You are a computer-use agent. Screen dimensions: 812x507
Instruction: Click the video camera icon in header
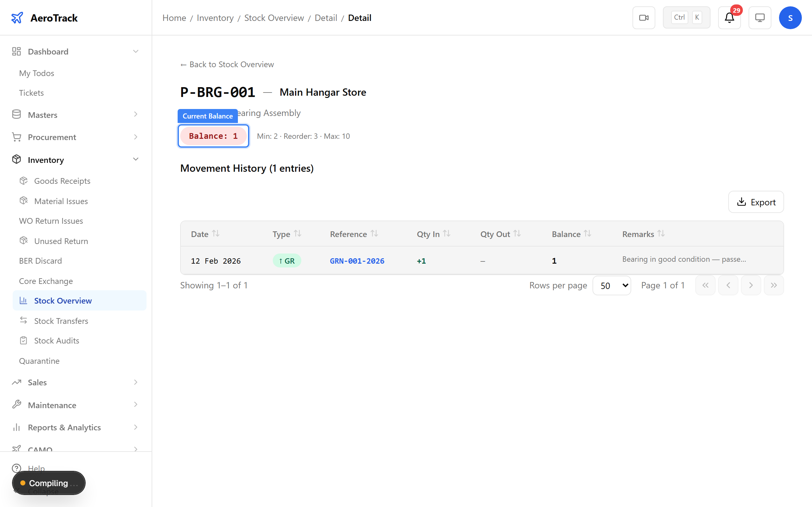644,18
